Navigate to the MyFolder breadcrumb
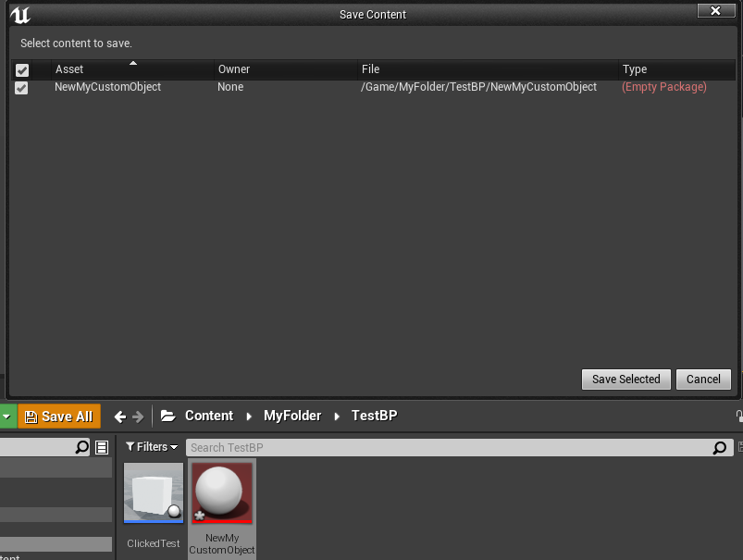 pyautogui.click(x=292, y=416)
